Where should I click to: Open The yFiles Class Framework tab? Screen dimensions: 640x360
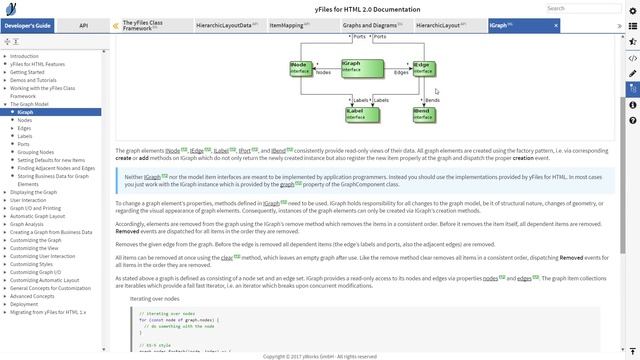(156, 26)
